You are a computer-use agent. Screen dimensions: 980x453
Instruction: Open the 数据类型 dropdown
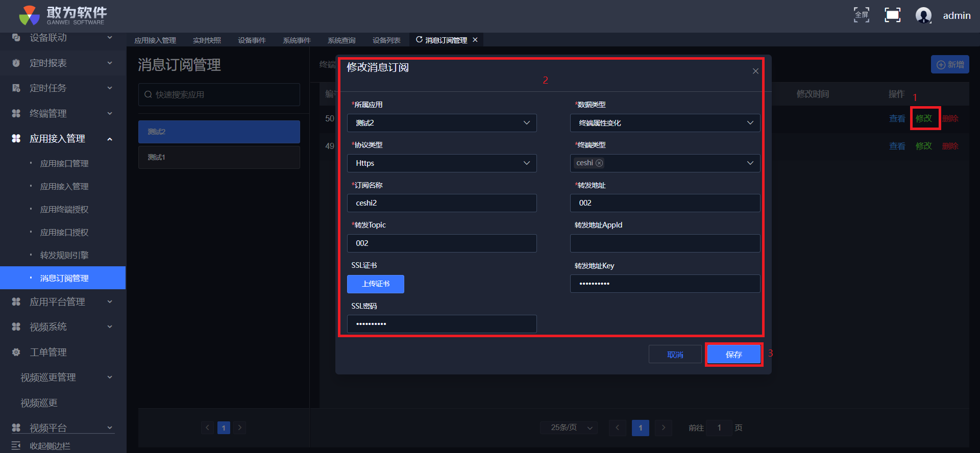click(665, 123)
